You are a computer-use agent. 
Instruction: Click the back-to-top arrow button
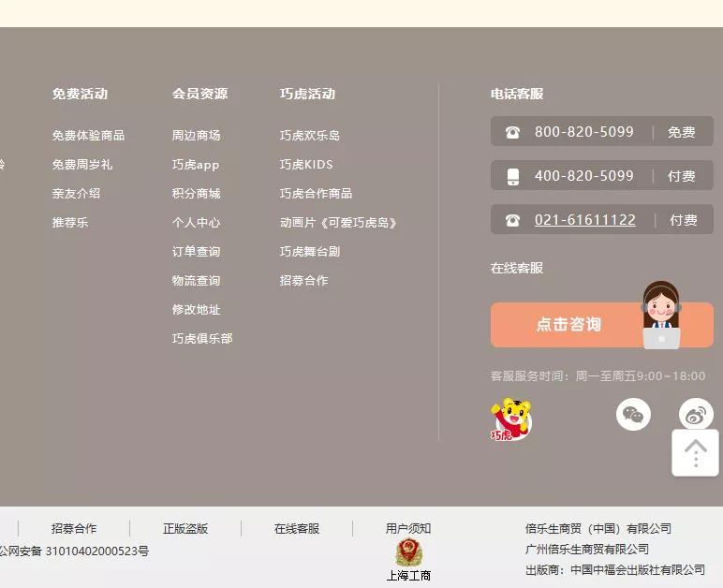[695, 453]
